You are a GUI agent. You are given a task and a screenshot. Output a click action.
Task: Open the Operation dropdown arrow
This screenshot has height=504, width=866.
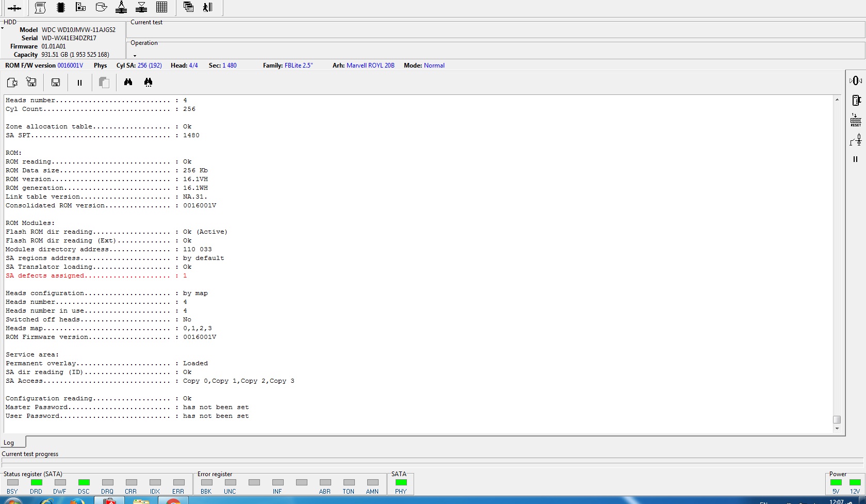(135, 55)
